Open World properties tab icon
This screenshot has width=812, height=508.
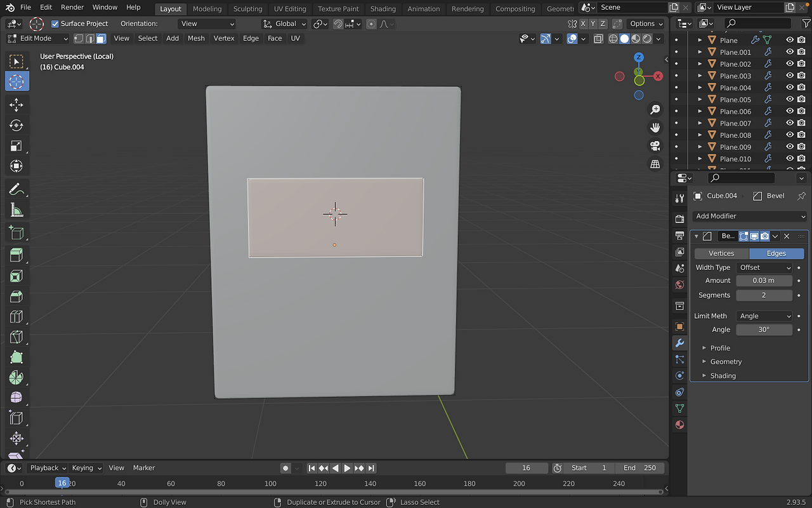coord(679,285)
